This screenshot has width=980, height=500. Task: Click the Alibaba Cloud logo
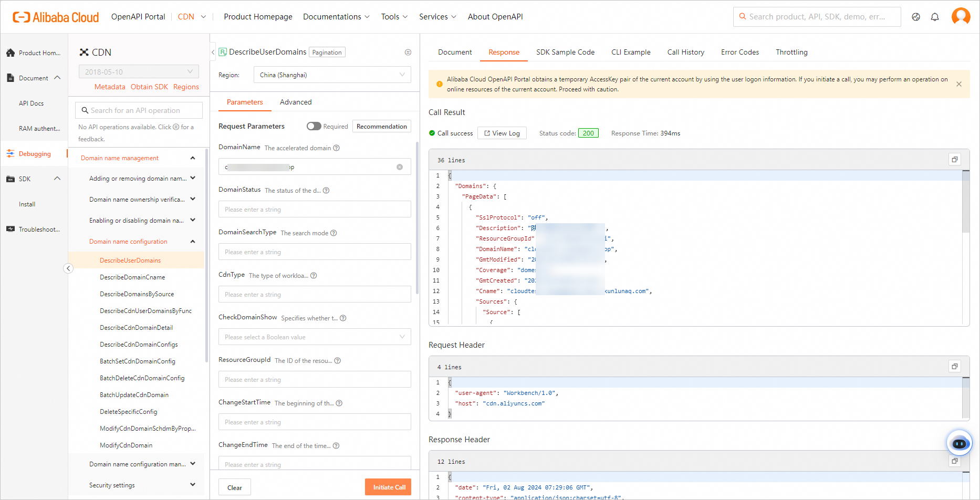56,17
